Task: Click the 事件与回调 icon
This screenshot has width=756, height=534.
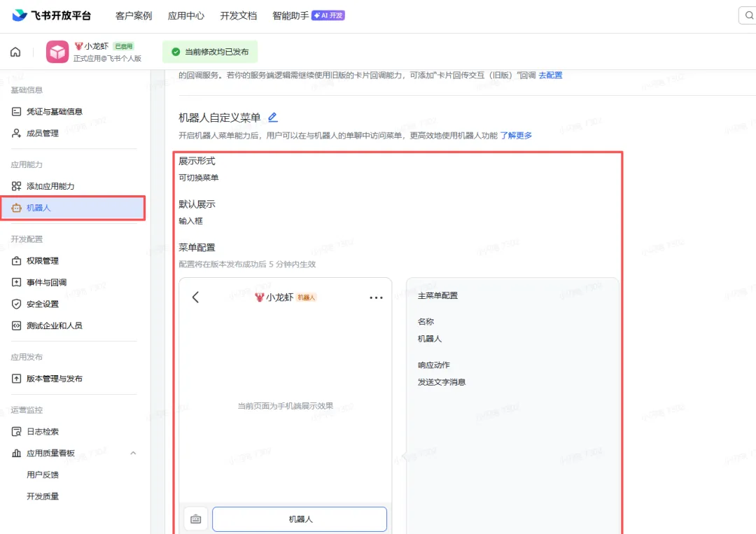Action: 16,283
